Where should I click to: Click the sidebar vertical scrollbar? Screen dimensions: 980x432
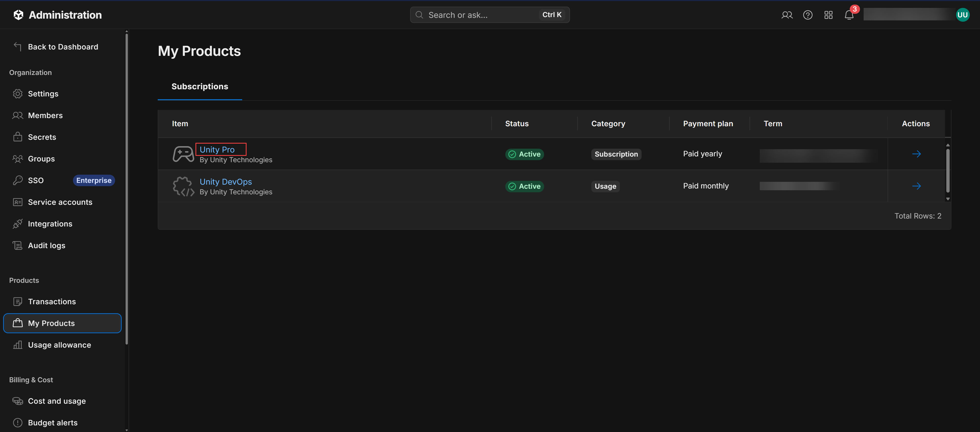point(126,189)
